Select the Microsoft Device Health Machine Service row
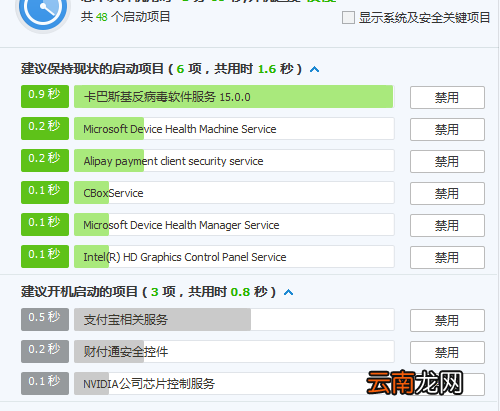The image size is (500, 411). (234, 129)
